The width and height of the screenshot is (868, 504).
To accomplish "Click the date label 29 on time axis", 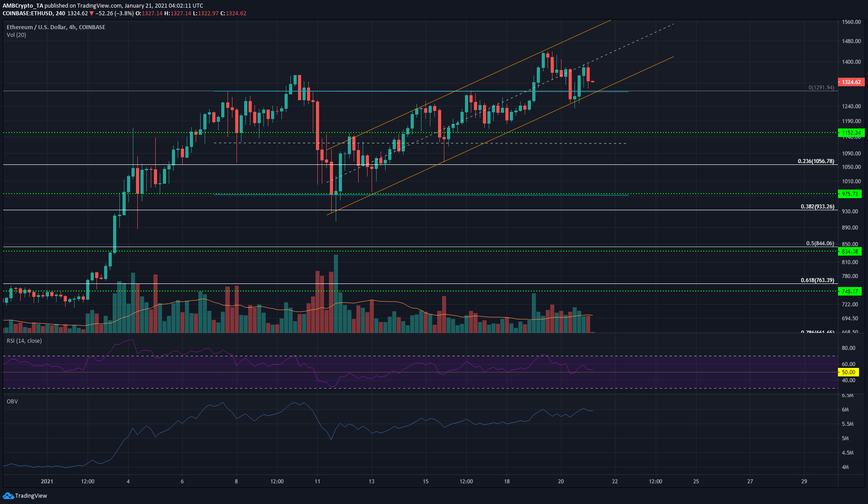I will tap(804, 482).
